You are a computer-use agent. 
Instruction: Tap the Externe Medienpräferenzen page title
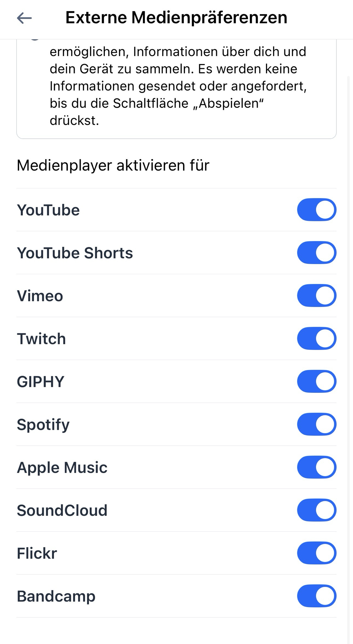point(176,17)
